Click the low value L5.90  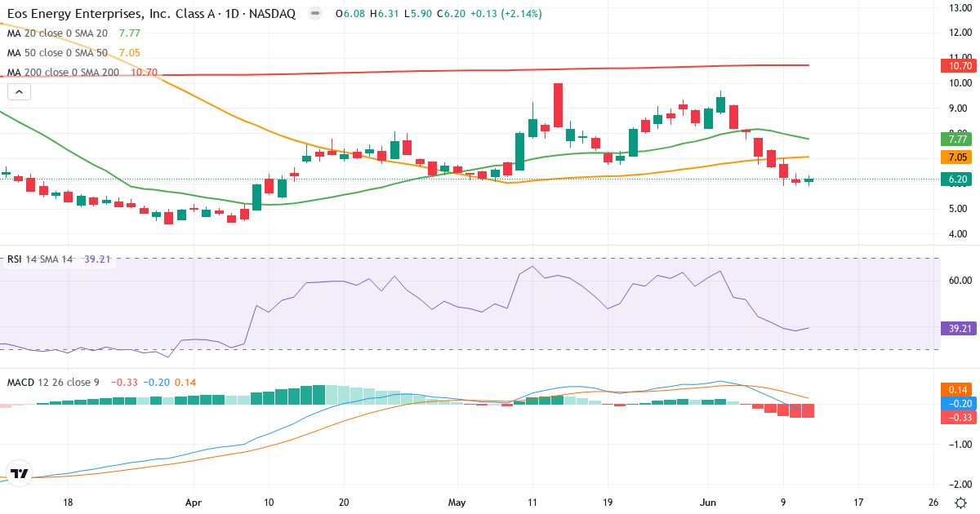pyautogui.click(x=418, y=14)
